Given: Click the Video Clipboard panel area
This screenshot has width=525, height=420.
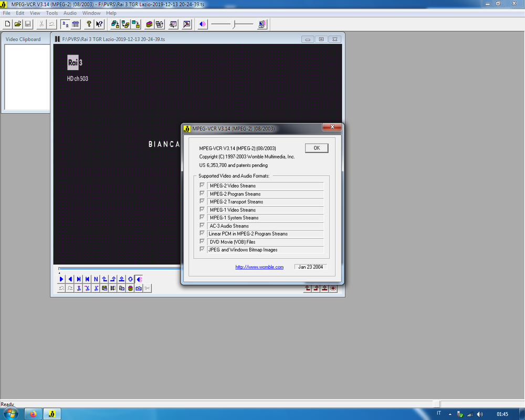Looking at the screenshot, I should pyautogui.click(x=27, y=77).
